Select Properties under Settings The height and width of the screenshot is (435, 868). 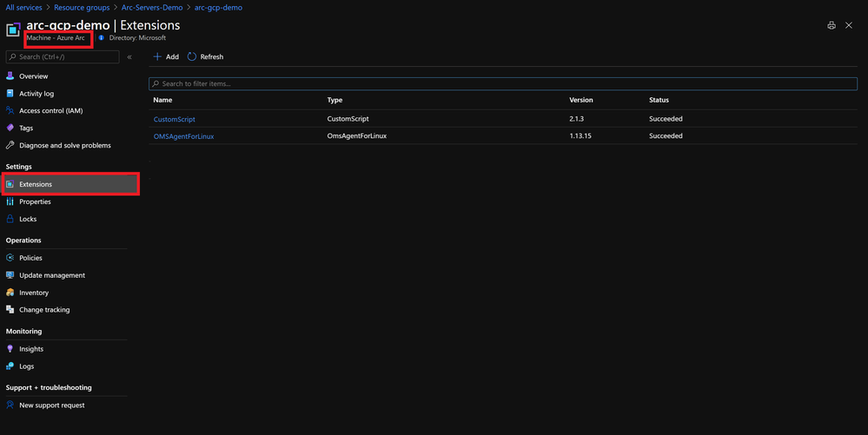(35, 201)
